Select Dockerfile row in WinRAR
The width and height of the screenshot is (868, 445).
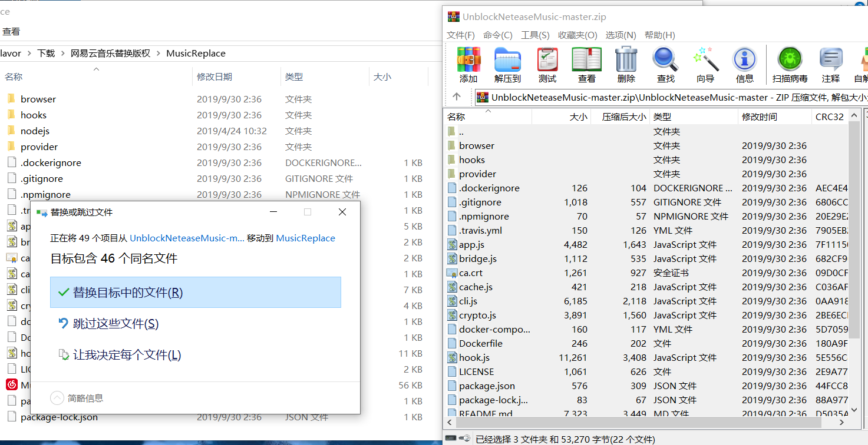[647, 343]
